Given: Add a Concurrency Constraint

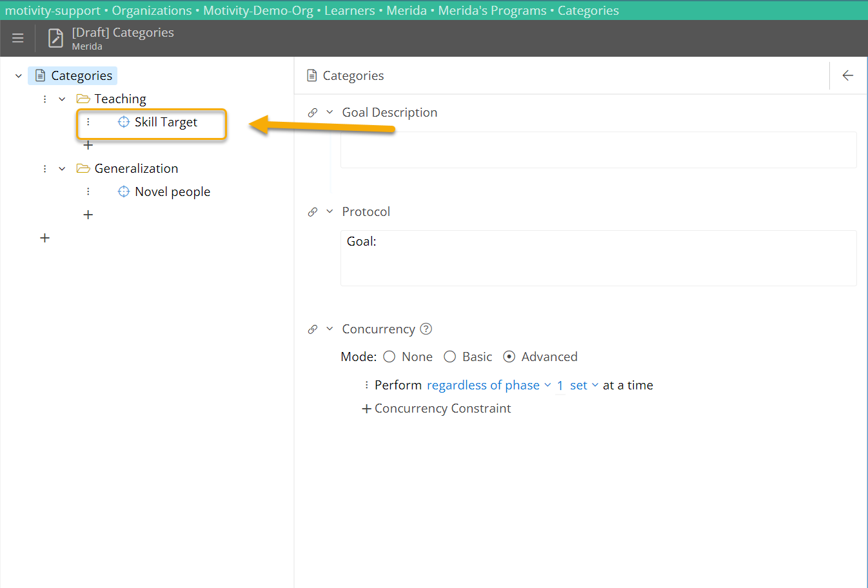Looking at the screenshot, I should point(436,408).
